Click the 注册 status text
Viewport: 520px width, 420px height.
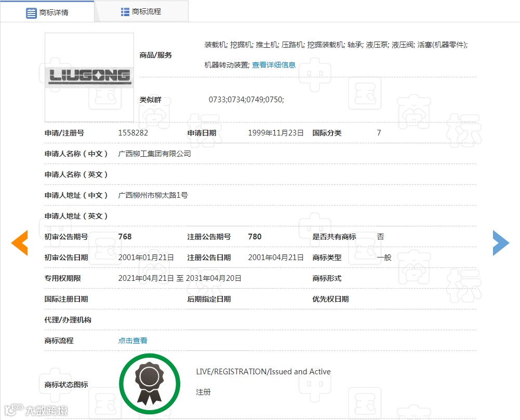(203, 392)
